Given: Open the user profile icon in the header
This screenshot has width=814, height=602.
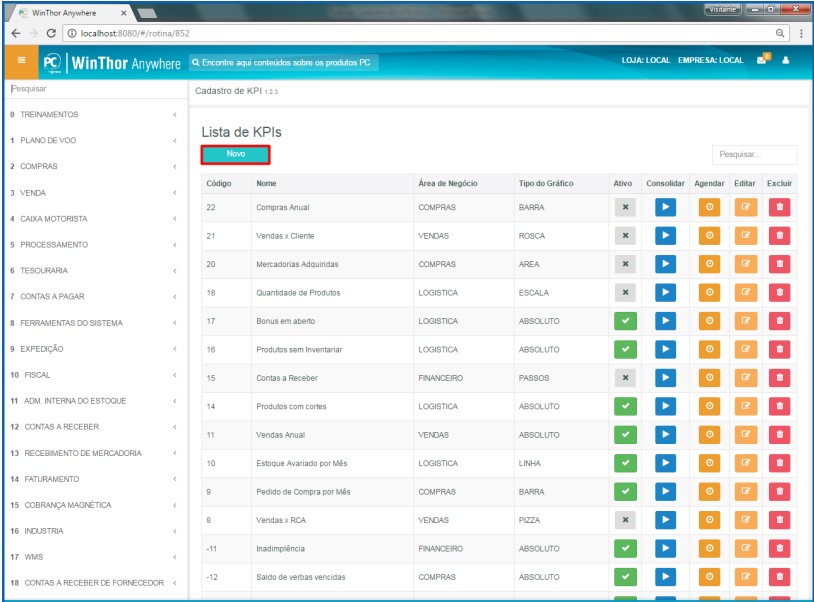Looking at the screenshot, I should 785,60.
